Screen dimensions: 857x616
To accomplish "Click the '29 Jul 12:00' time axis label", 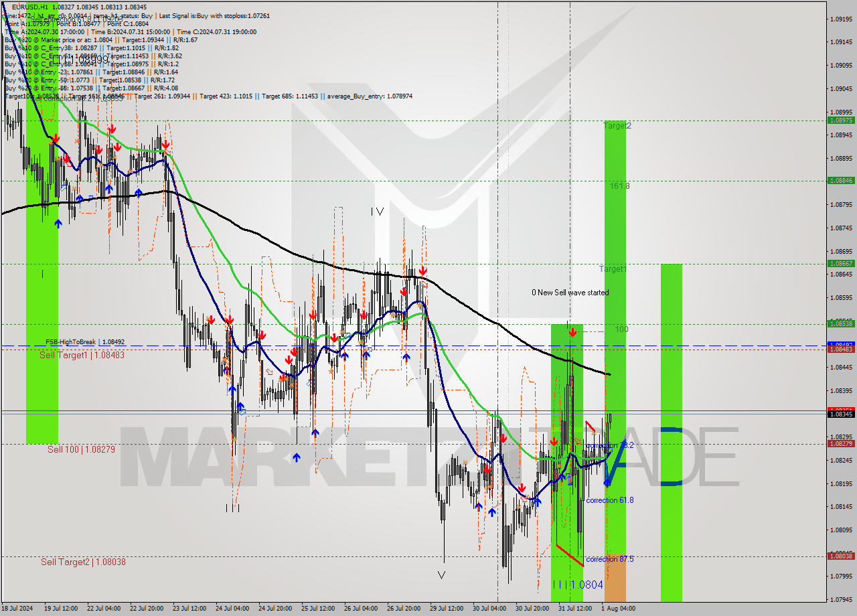I will (446, 608).
